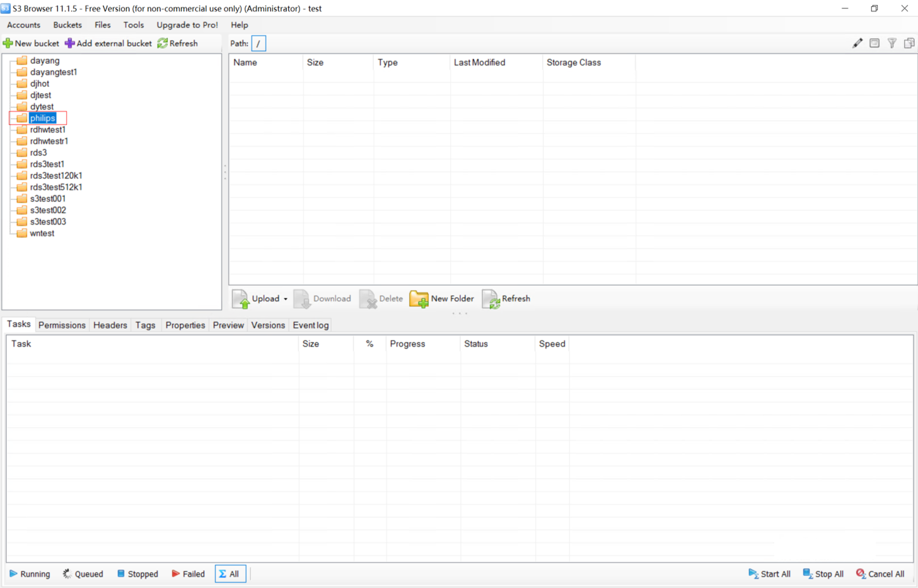Viewport: 918px width, 588px height.
Task: Select the rds3test512k1 bucket
Action: pos(56,187)
